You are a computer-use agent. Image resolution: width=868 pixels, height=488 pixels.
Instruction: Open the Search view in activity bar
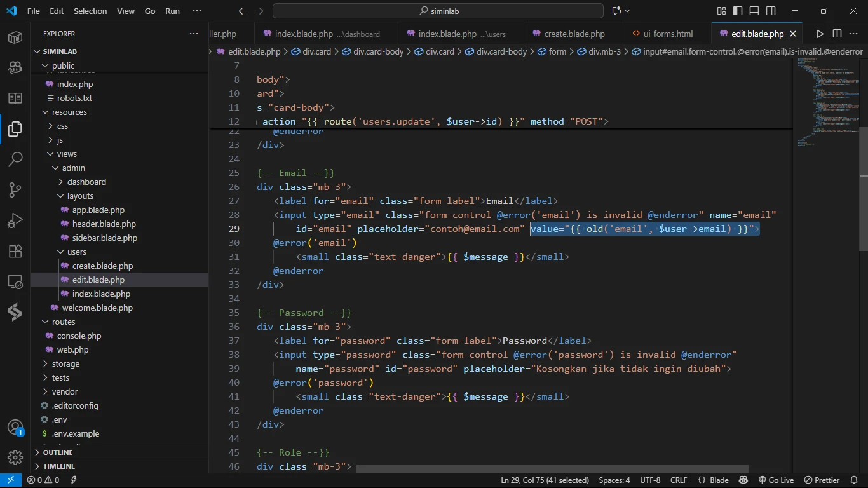(x=15, y=159)
